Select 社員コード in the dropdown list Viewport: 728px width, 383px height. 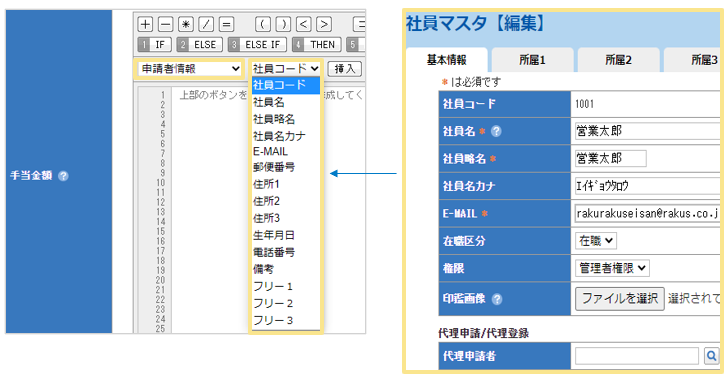tap(286, 85)
